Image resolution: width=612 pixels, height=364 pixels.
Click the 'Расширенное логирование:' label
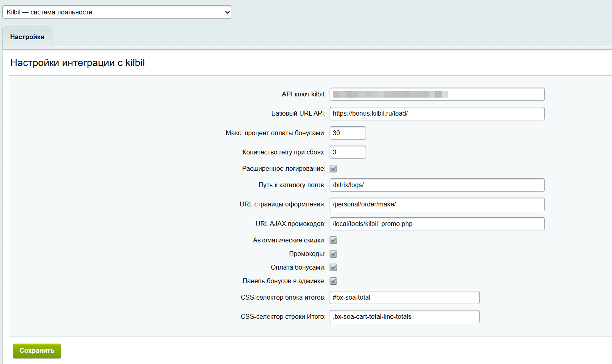point(284,169)
